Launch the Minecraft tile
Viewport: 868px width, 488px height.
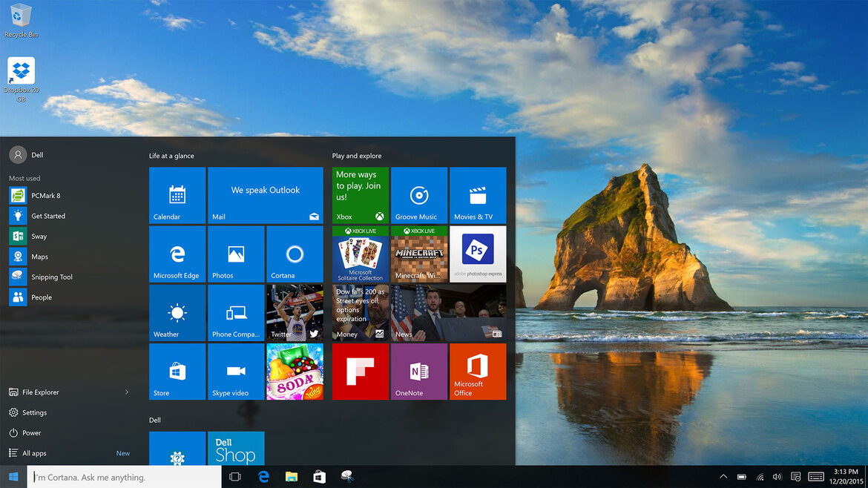coord(419,254)
